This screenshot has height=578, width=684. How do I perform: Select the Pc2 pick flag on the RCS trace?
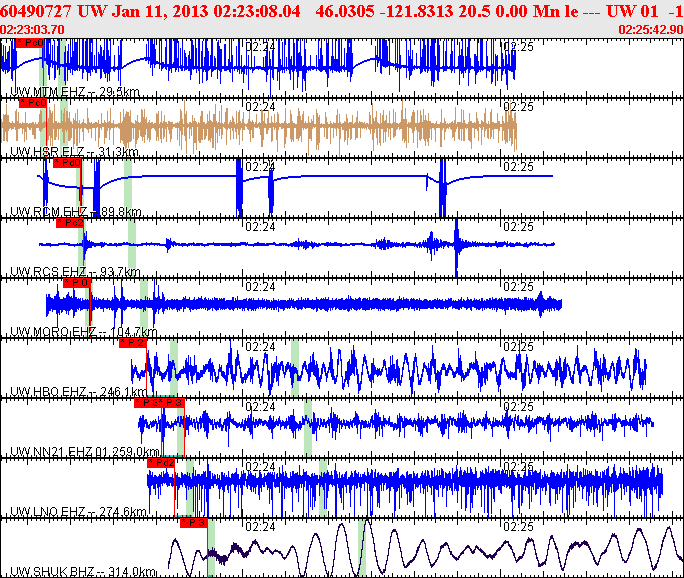pyautogui.click(x=70, y=223)
